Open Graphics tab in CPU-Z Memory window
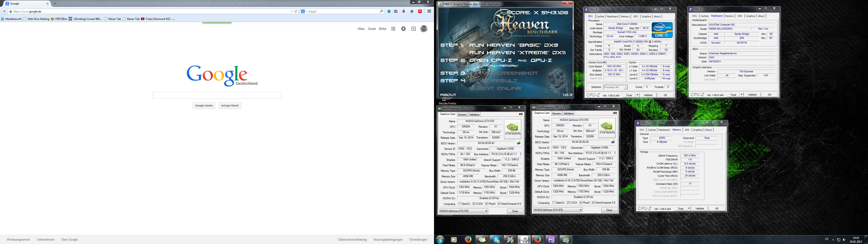Image resolution: width=868 pixels, height=244 pixels. [x=698, y=130]
